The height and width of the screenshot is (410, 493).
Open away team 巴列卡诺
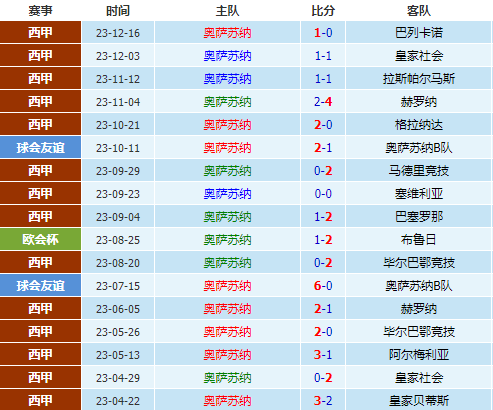[419, 33]
